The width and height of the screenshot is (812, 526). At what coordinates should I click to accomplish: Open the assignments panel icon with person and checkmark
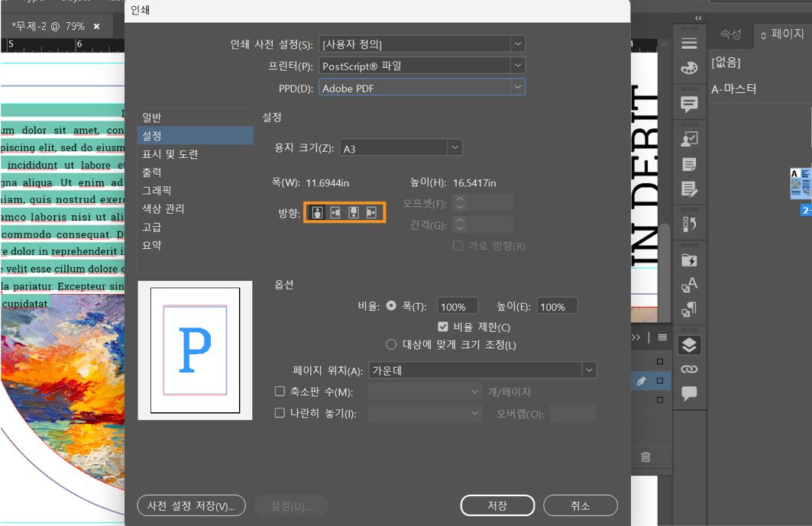[689, 139]
